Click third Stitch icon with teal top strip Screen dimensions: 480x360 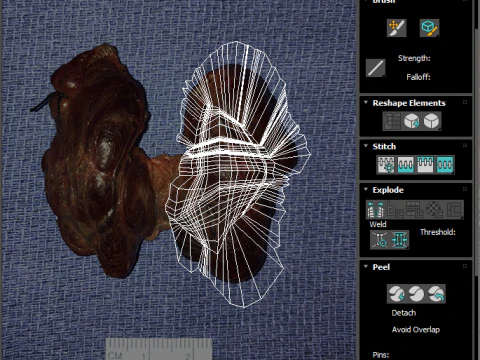pyautogui.click(x=425, y=165)
